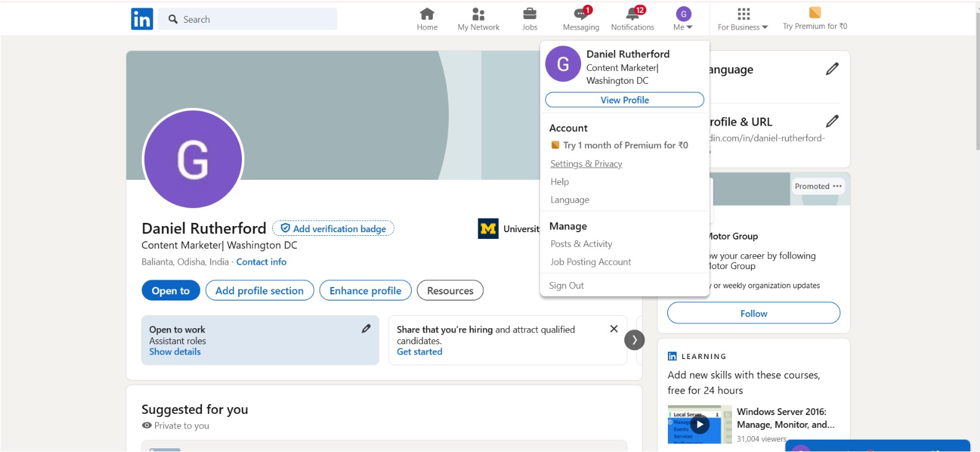Expand the For Business menu

pyautogui.click(x=742, y=18)
